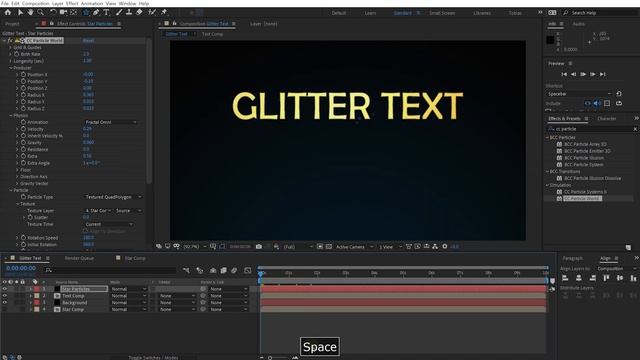640x360 pixels.
Task: Show the Star Comp layer visibility
Action: pos(5,309)
